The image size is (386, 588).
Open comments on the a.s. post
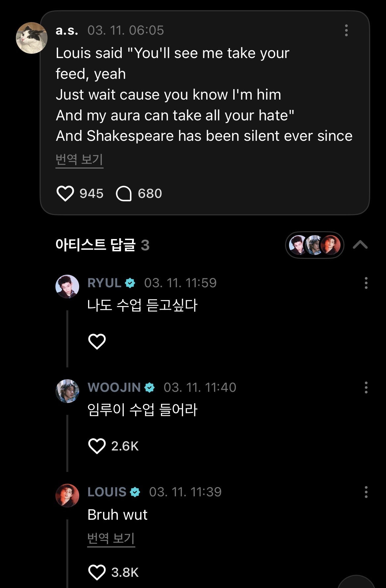(x=124, y=194)
